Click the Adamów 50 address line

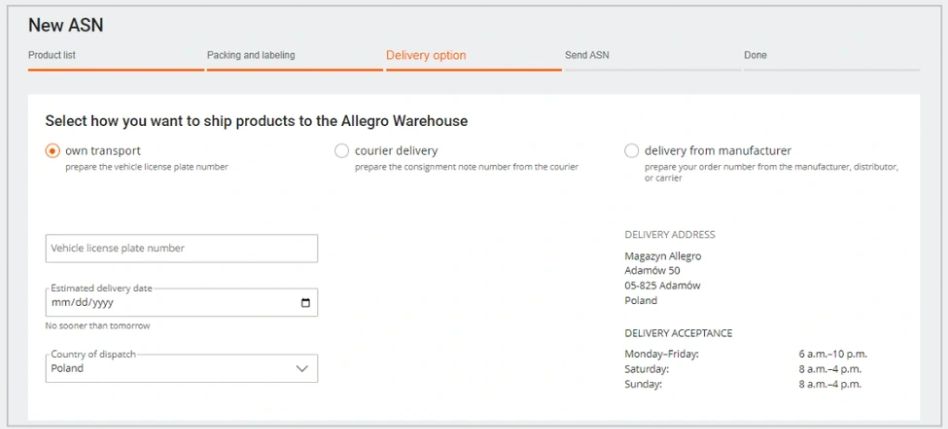tap(652, 271)
